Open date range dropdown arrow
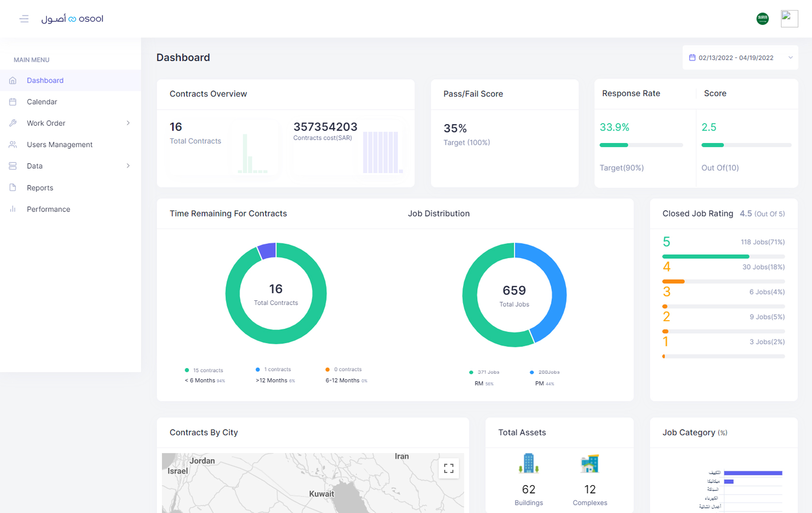812x513 pixels. [x=790, y=57]
